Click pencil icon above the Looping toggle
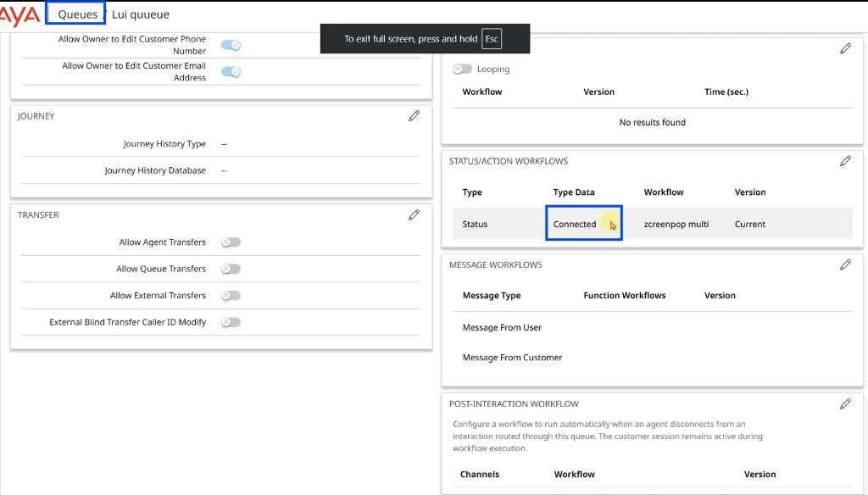 tap(845, 48)
